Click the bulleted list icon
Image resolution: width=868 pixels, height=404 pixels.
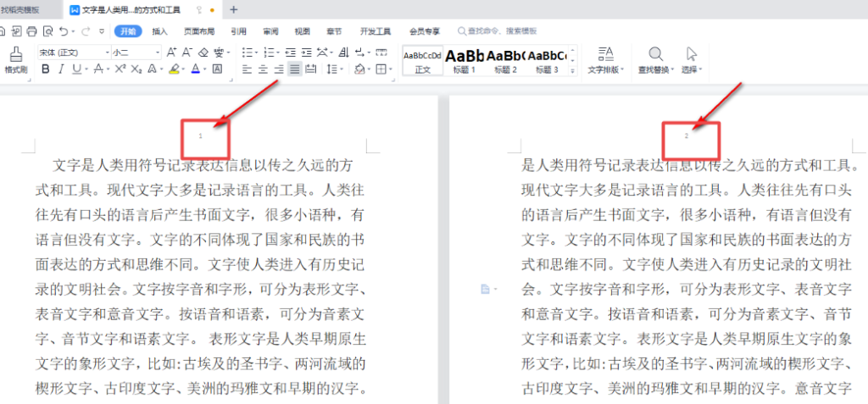tap(248, 53)
